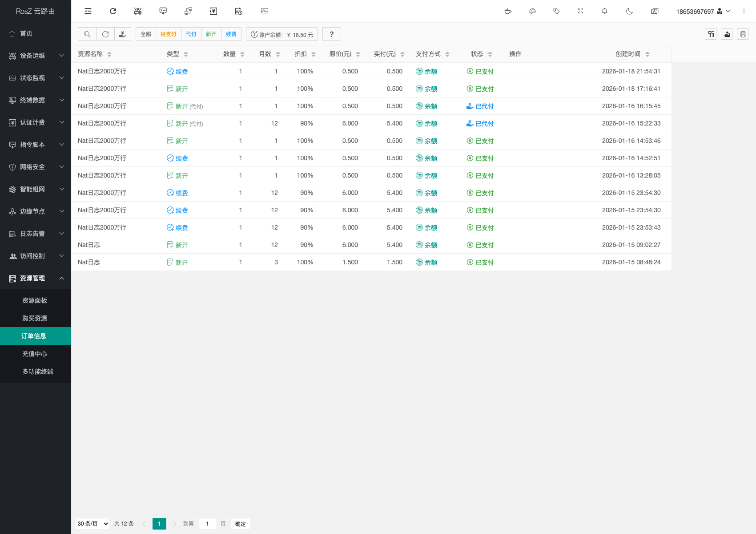Collapse the sidebar with the menu fold icon
The image size is (756, 534).
point(88,11)
